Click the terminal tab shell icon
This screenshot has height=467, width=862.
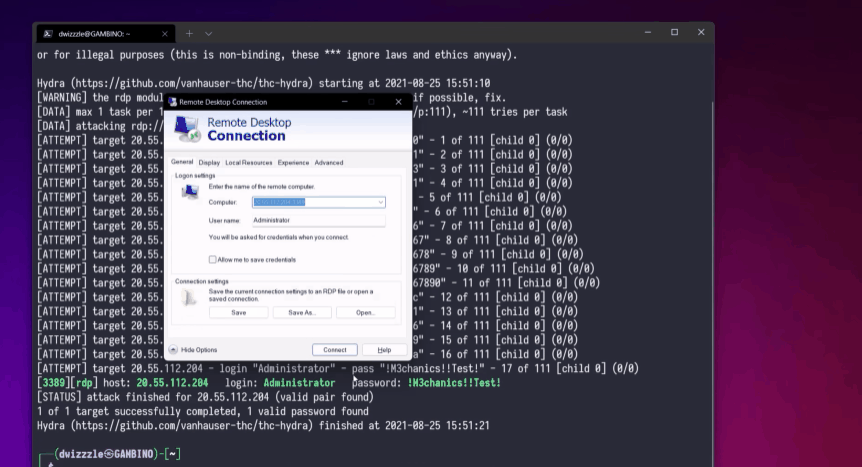point(48,34)
